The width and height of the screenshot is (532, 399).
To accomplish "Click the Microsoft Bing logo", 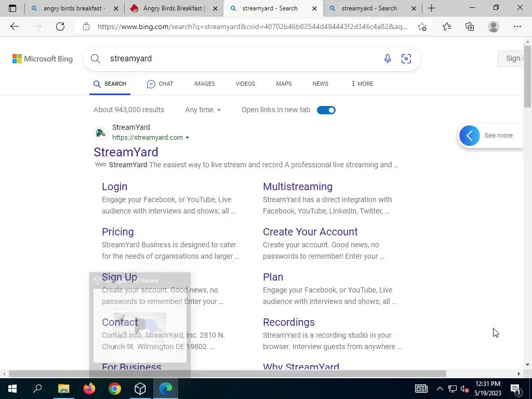I will [43, 59].
